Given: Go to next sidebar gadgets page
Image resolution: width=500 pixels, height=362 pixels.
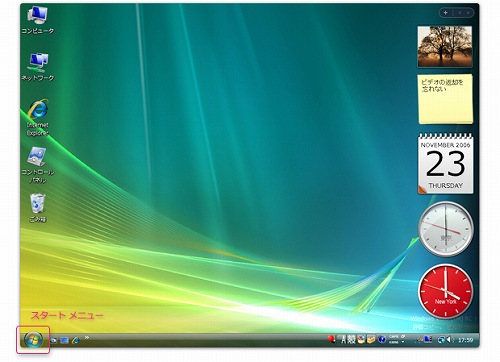Looking at the screenshot, I should tap(468, 13).
